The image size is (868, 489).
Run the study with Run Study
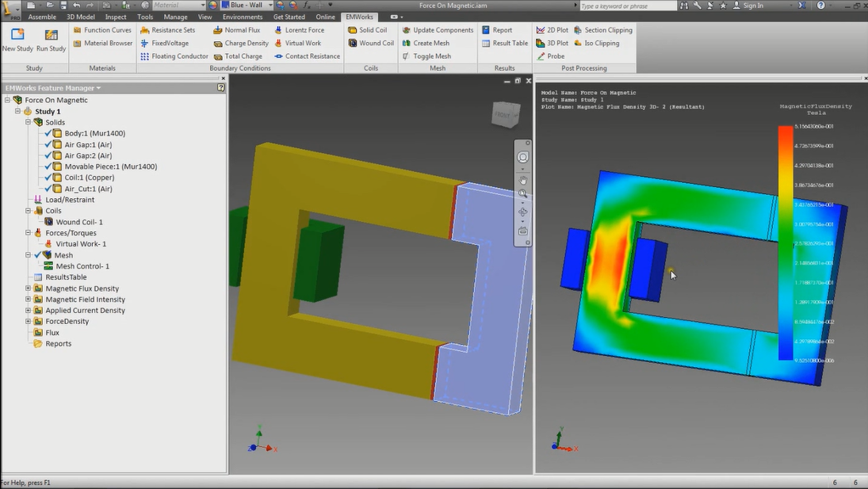(x=51, y=35)
